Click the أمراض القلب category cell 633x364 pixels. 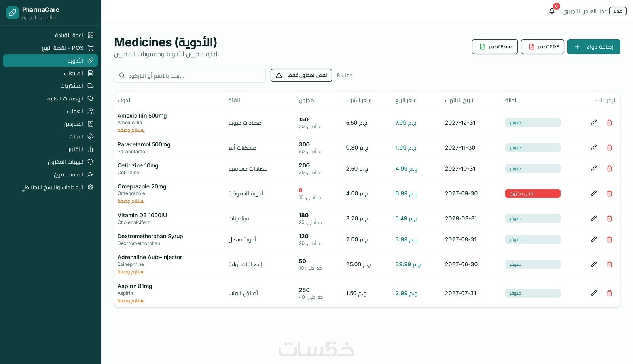243,293
